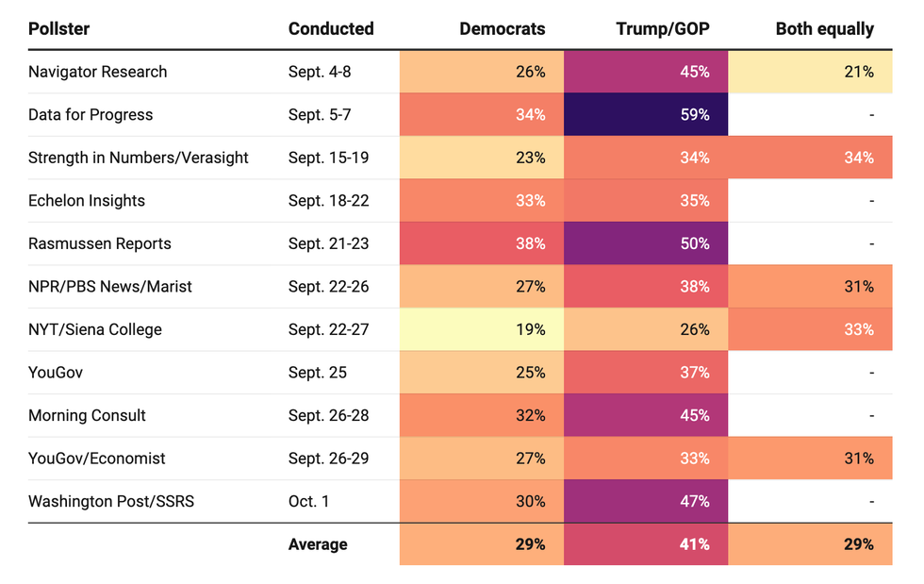Click the Washington Post/SSRS pollster name
This screenshot has height=584, width=924.
pyautogui.click(x=111, y=501)
